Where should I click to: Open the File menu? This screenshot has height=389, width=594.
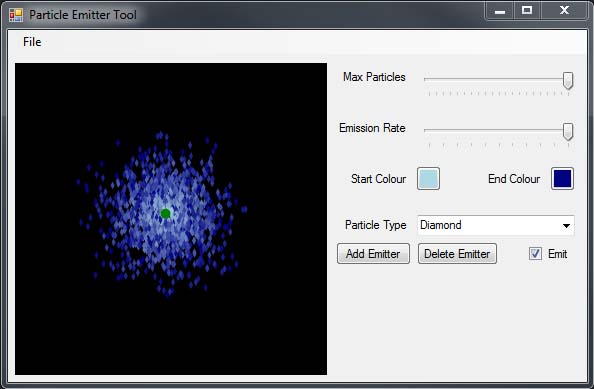coord(32,42)
